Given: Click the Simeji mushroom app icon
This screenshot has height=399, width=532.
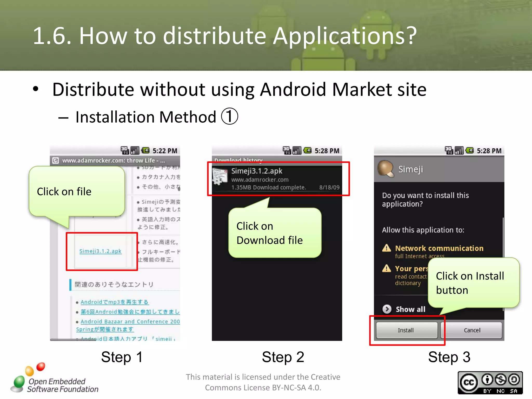Looking at the screenshot, I should pos(386,168).
